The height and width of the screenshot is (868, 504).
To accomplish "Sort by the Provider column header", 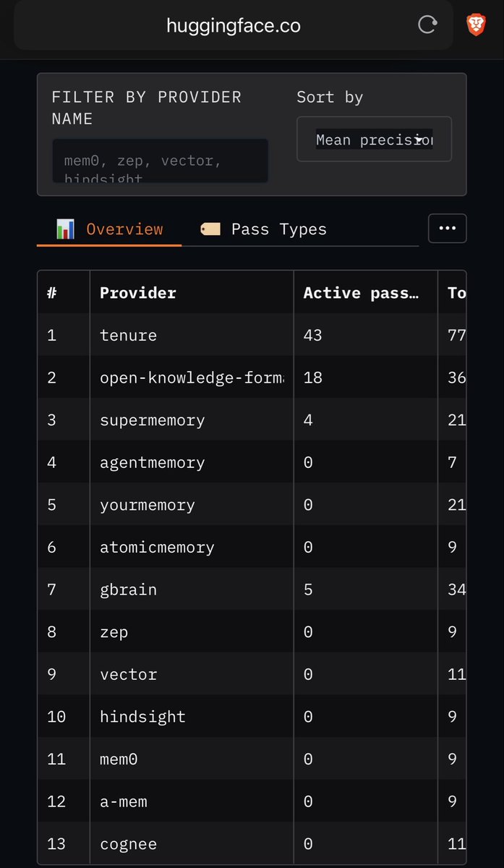I will [x=192, y=292].
